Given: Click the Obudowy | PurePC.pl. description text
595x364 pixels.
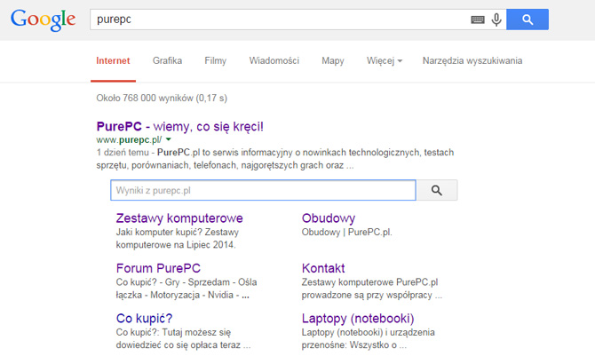Looking at the screenshot, I should click(347, 232).
